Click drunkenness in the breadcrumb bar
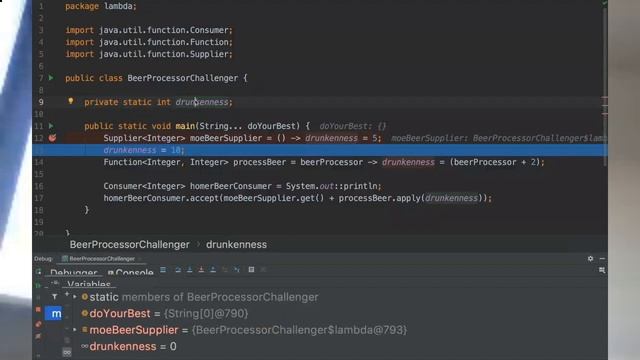Image resolution: width=640 pixels, height=360 pixels. tap(236, 244)
